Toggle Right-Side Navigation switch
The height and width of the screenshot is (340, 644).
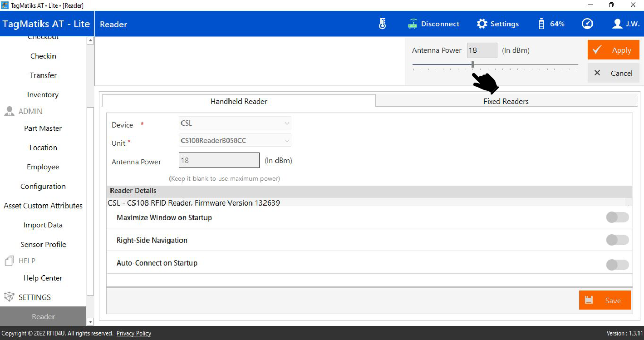click(x=617, y=240)
